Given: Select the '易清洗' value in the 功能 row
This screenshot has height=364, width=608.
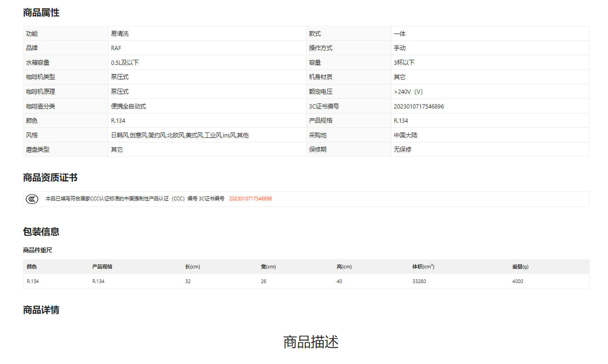Looking at the screenshot, I should [x=120, y=34].
